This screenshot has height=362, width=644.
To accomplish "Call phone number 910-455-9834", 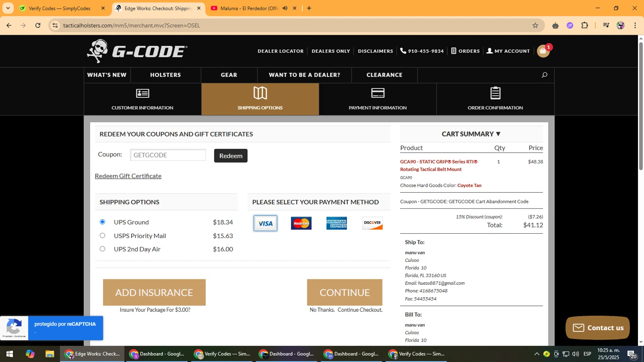I will [422, 51].
